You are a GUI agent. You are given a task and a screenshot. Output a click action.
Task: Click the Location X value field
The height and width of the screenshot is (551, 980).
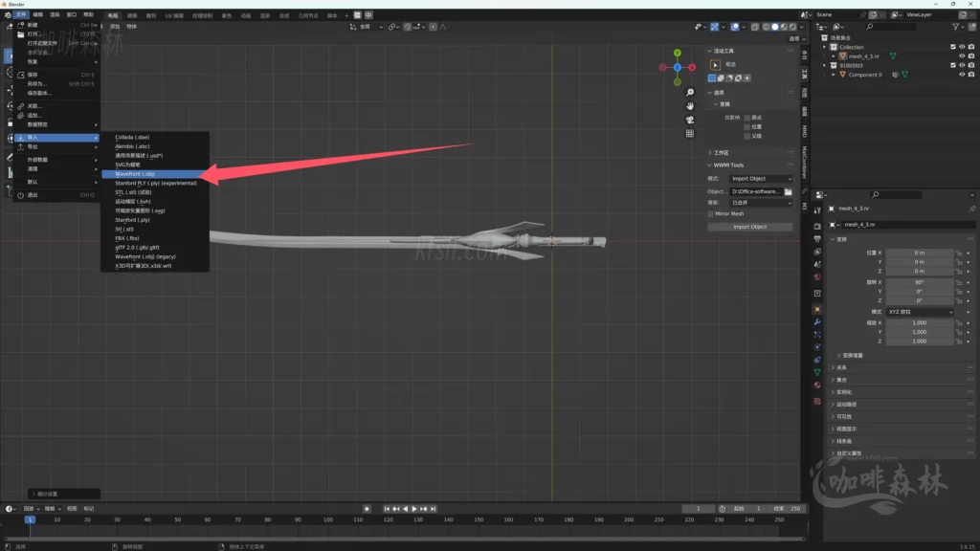tap(920, 252)
